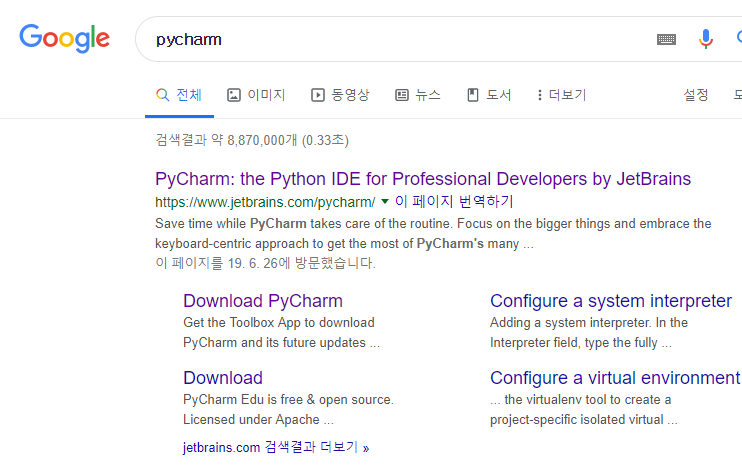Switch to the 동영상 videos tab
The height and width of the screenshot is (475, 742).
click(340, 95)
